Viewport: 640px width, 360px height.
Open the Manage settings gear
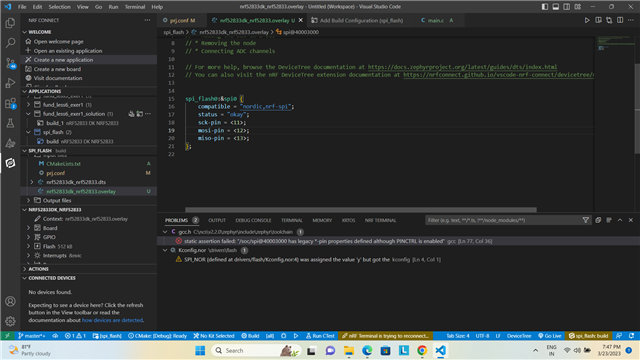click(10, 321)
